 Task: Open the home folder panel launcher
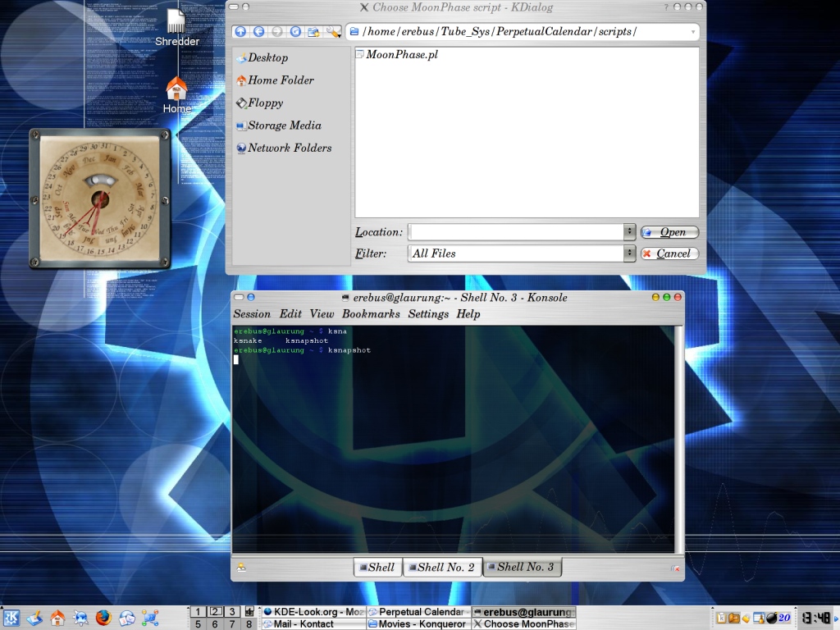pos(57,618)
